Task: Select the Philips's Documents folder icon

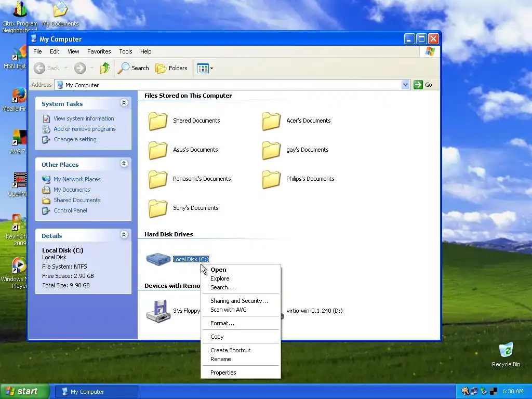Action: click(x=271, y=179)
